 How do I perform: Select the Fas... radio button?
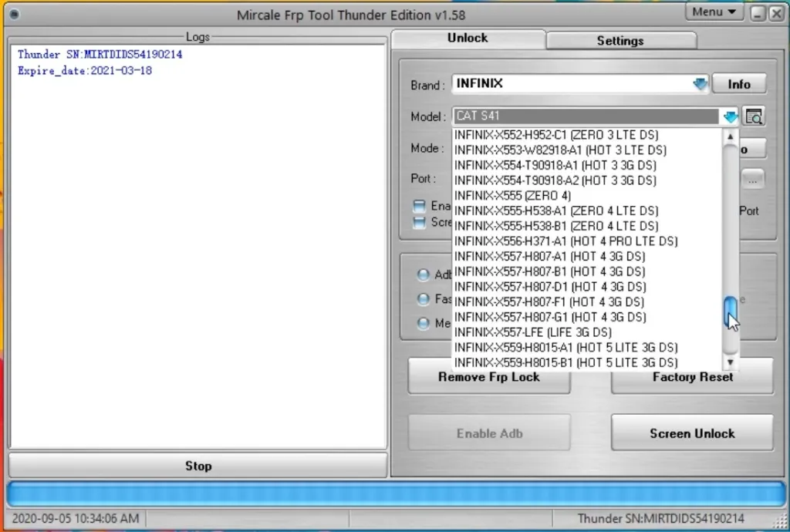tap(423, 299)
